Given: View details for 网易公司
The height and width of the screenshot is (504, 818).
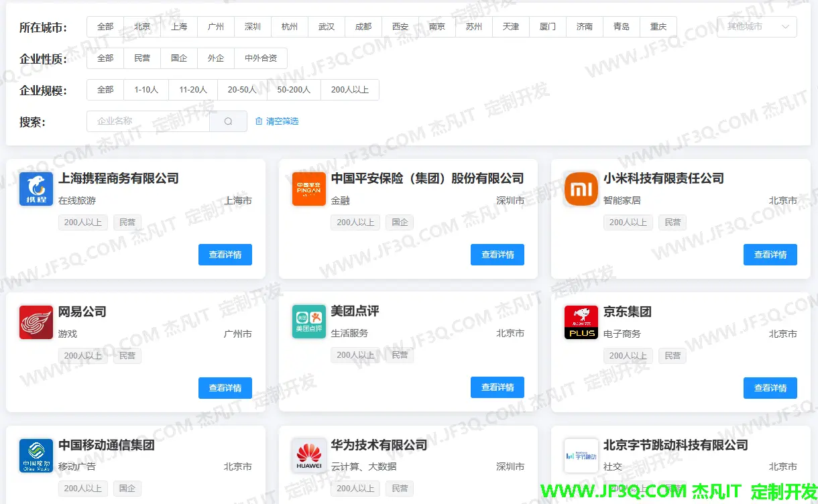Looking at the screenshot, I should pos(225,388).
